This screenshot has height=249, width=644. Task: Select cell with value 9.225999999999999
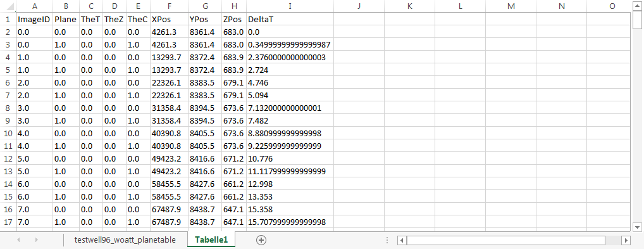(x=290, y=146)
